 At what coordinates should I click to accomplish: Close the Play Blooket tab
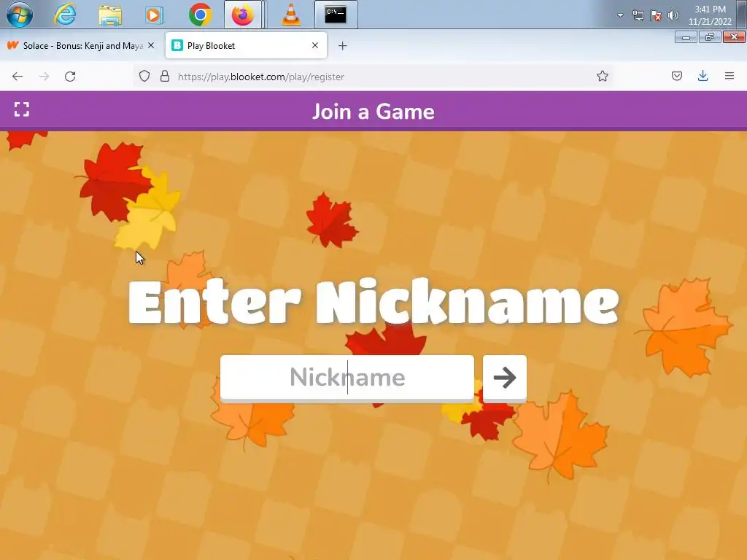click(x=315, y=45)
